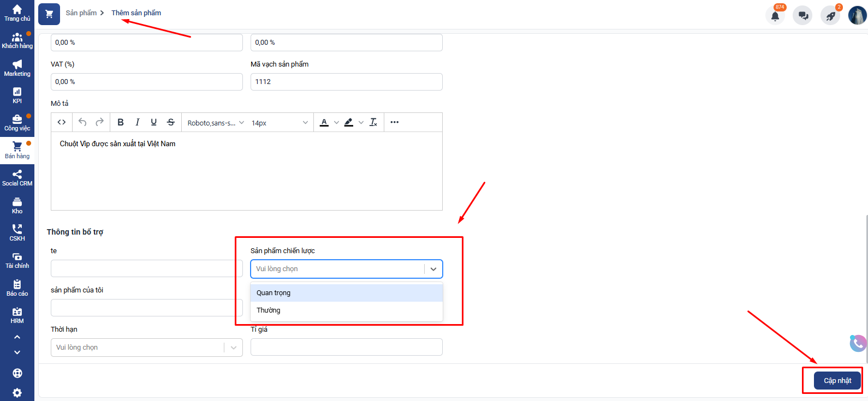The image size is (868, 401).
Task: Toggle strikethrough formatting in editor
Action: tap(171, 122)
